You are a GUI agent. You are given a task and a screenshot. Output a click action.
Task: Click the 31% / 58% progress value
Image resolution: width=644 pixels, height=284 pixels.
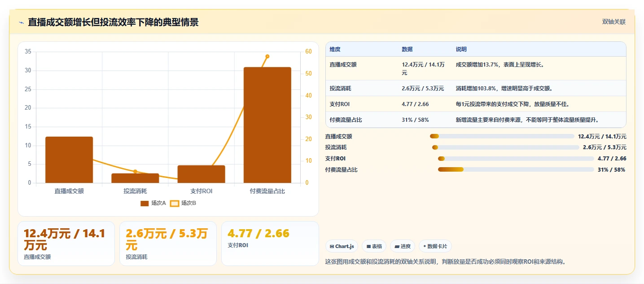[x=611, y=169]
